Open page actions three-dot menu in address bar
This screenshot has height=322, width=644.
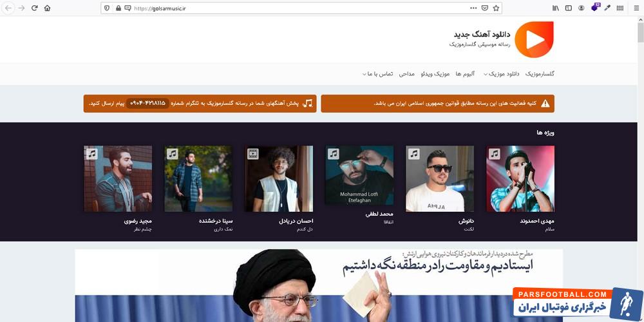tap(473, 8)
